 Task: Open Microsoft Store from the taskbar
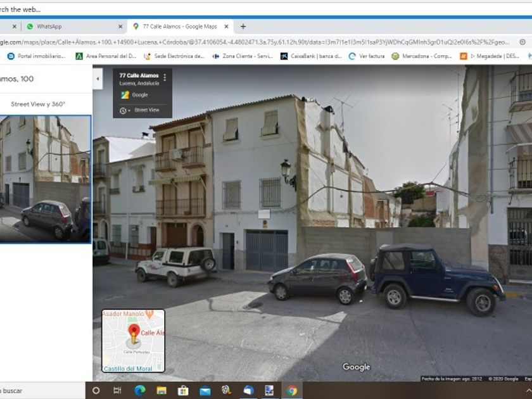pyautogui.click(x=183, y=391)
